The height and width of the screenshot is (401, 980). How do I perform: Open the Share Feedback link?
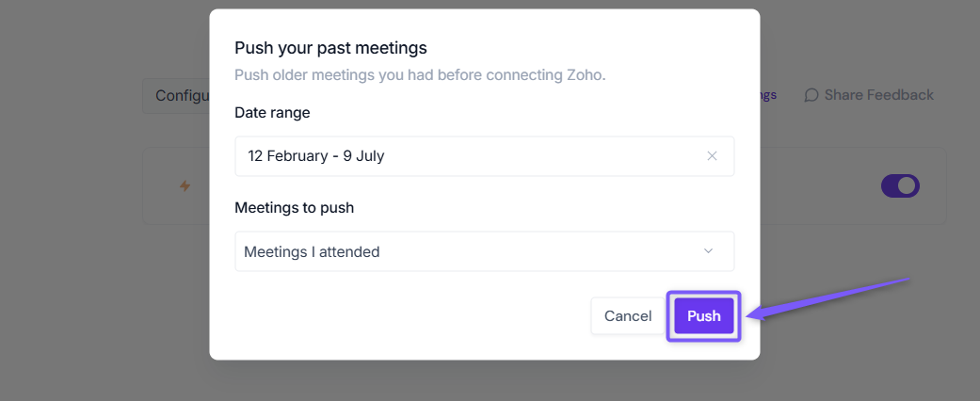(869, 95)
